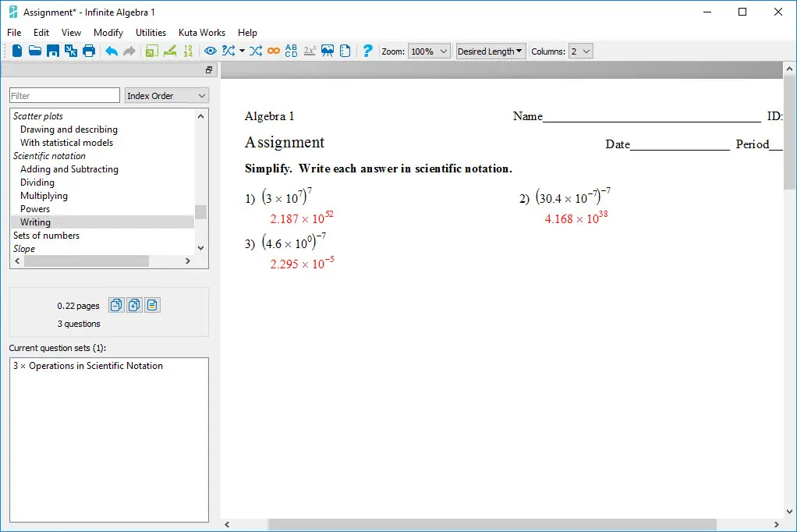Click the green resize squares toolbar icon
This screenshot has width=797, height=532.
151,51
